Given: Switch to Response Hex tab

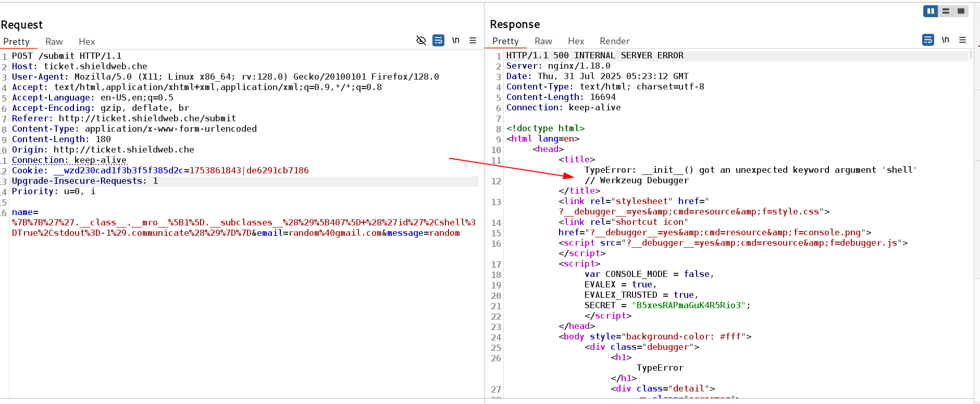Looking at the screenshot, I should click(576, 41).
